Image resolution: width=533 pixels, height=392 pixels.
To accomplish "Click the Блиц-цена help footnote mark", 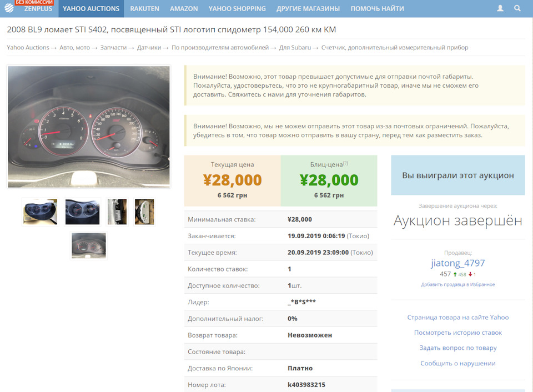I will (345, 163).
